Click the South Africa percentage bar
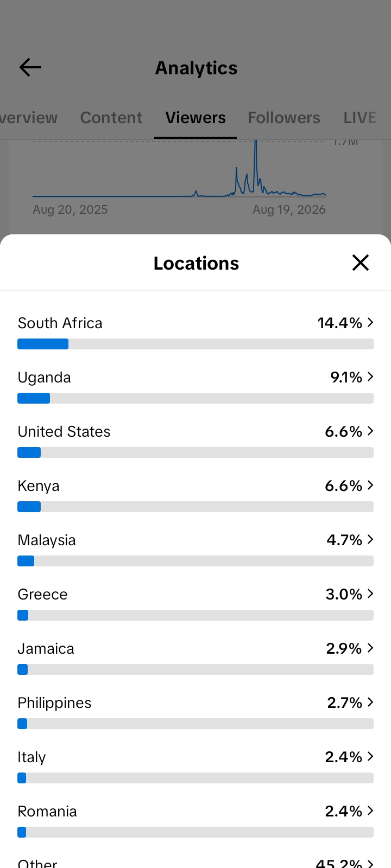This screenshot has height=868, width=391. [x=195, y=344]
